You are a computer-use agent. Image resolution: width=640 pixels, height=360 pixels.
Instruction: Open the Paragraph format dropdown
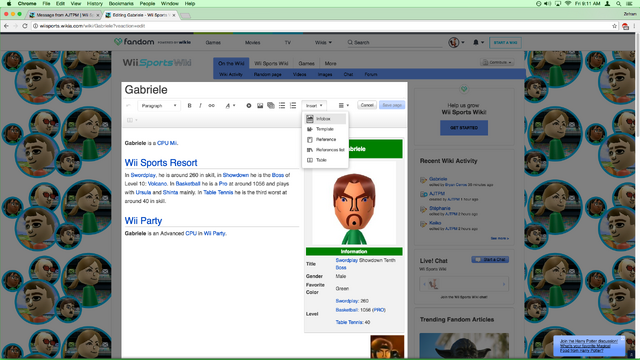click(x=159, y=106)
